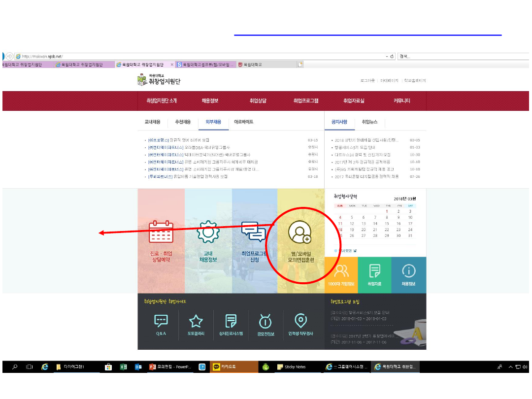Open the blue 채용정보 info tile
532x399 pixels.
tap(409, 274)
